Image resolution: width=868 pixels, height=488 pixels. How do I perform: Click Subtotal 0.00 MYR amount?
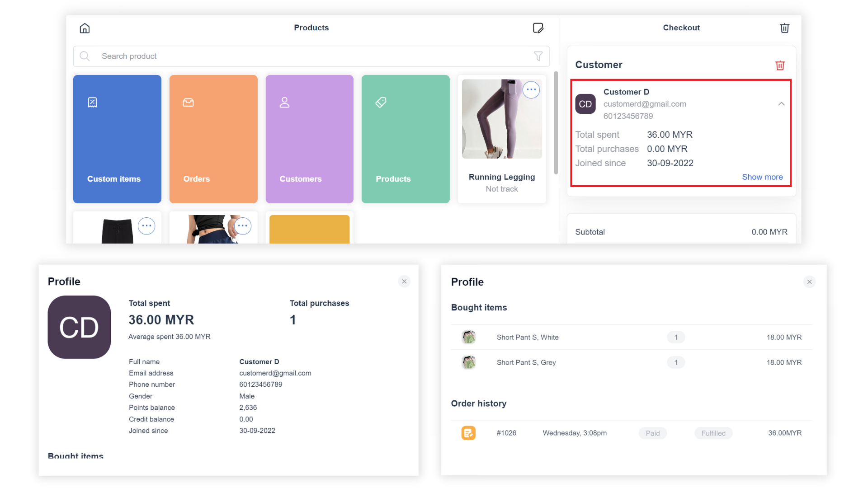point(769,232)
